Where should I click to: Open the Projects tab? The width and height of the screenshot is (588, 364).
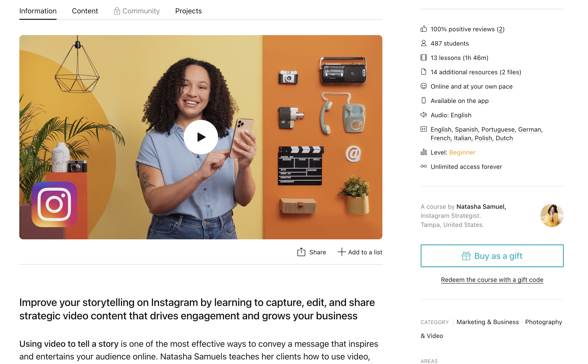[188, 11]
